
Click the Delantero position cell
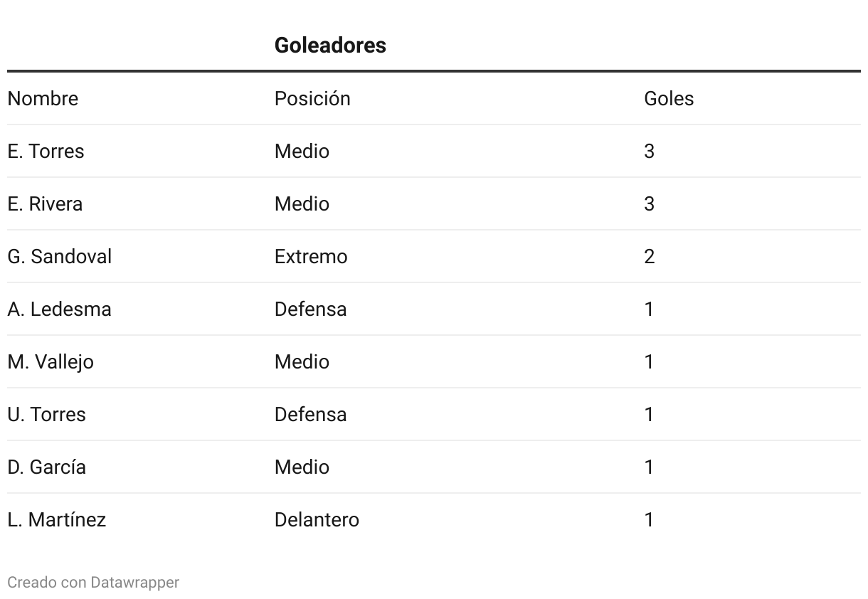point(317,519)
